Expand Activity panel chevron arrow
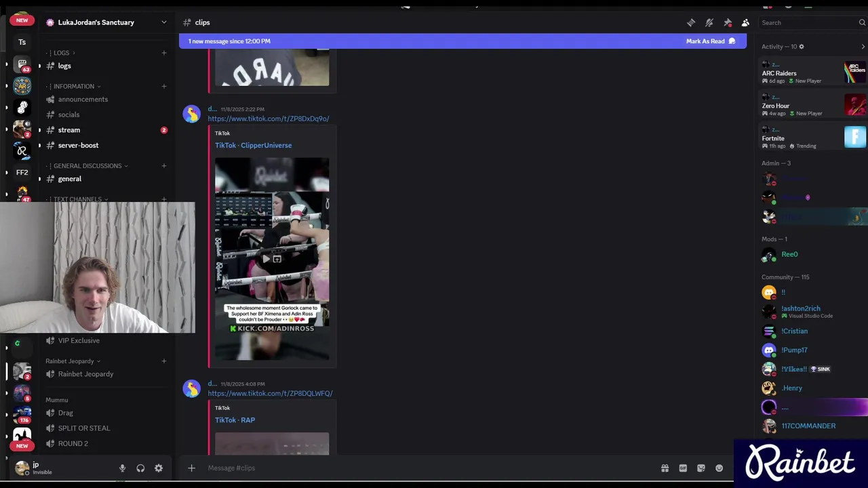This screenshot has width=868, height=488. click(x=863, y=47)
